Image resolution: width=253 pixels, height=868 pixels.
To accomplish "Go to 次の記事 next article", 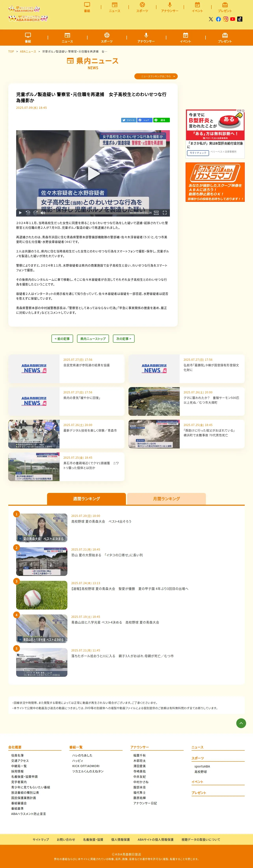I will pyautogui.click(x=124, y=339).
